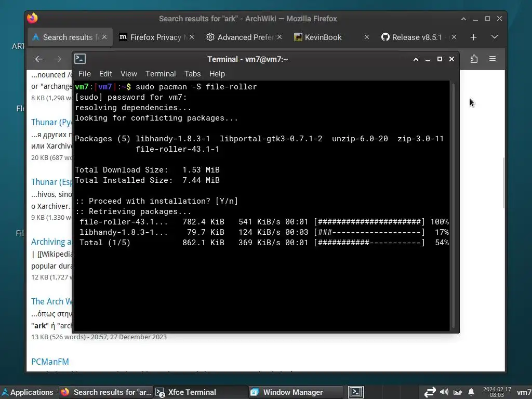Viewport: 532px width, 399px height.
Task: Open the terminal window icon menu
Action: pyautogui.click(x=80, y=59)
